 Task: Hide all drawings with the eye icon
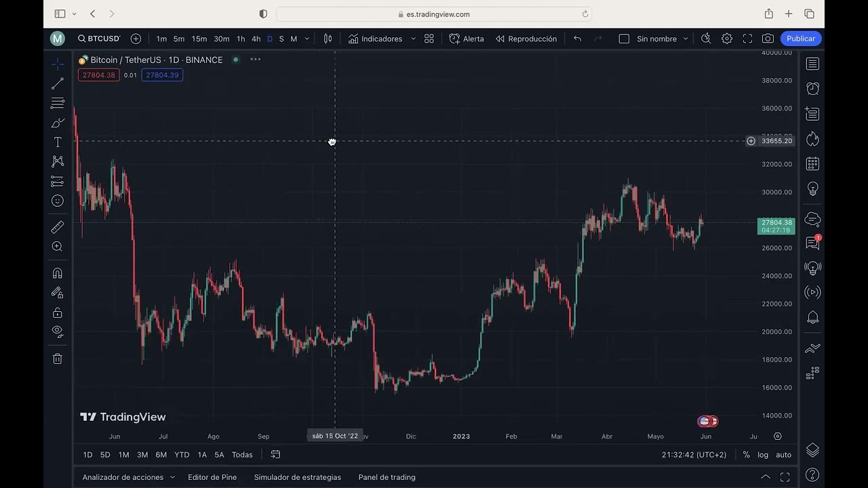[58, 331]
